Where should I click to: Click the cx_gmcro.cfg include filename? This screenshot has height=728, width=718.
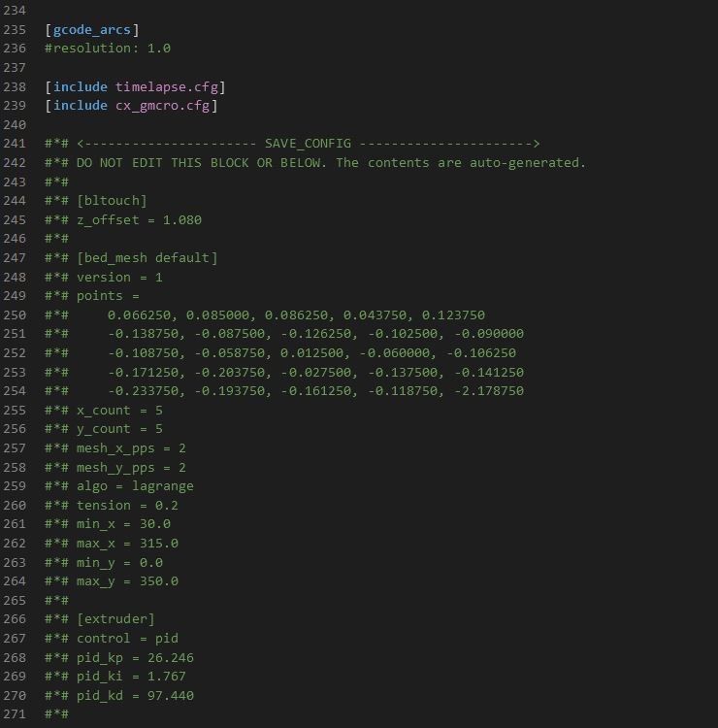tap(162, 106)
